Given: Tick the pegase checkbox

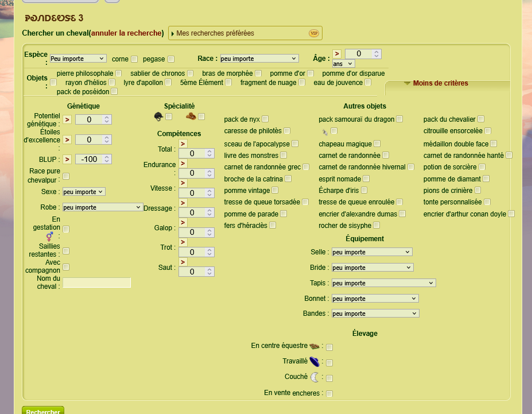Looking at the screenshot, I should [171, 59].
